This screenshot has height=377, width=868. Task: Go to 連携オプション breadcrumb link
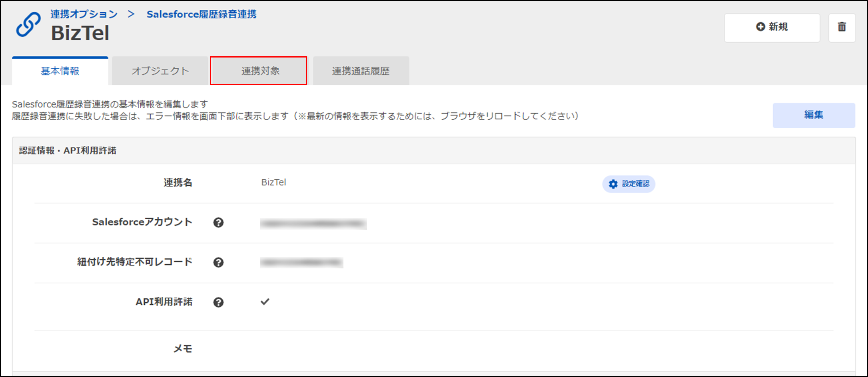click(x=84, y=14)
